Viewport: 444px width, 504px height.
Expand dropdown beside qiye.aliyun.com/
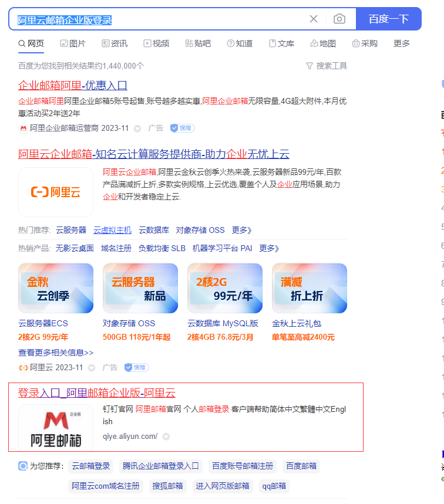point(166,437)
